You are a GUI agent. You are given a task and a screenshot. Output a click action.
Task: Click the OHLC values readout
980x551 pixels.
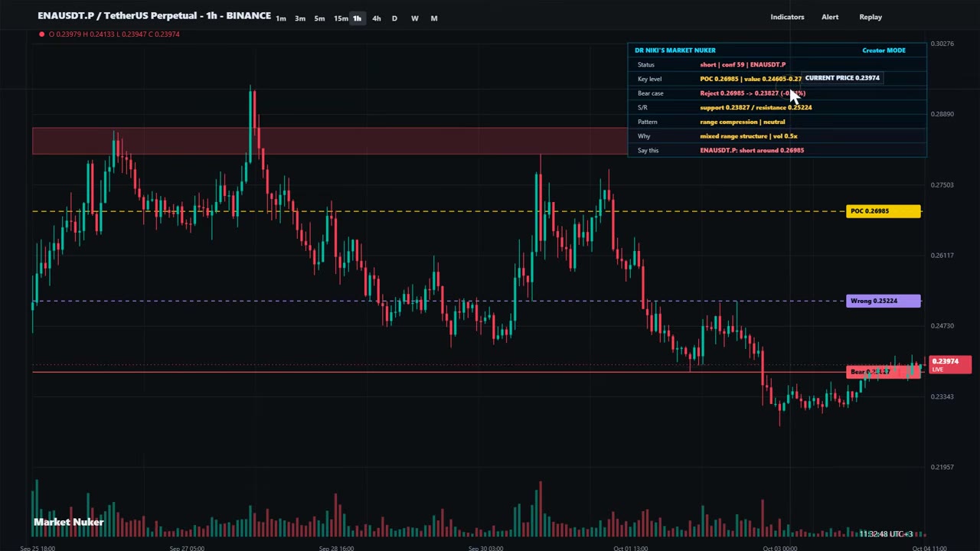[x=114, y=34]
